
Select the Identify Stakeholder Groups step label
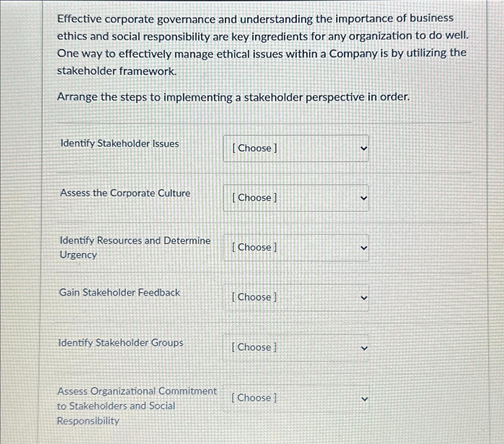coord(121,343)
